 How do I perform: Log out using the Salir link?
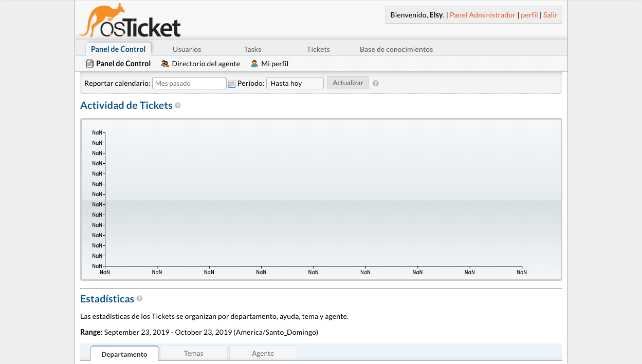tap(550, 15)
